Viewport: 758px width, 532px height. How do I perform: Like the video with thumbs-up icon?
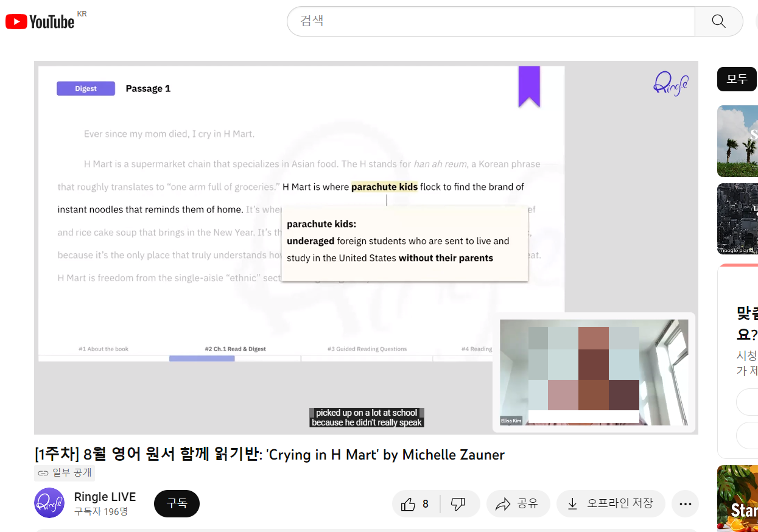pyautogui.click(x=416, y=504)
